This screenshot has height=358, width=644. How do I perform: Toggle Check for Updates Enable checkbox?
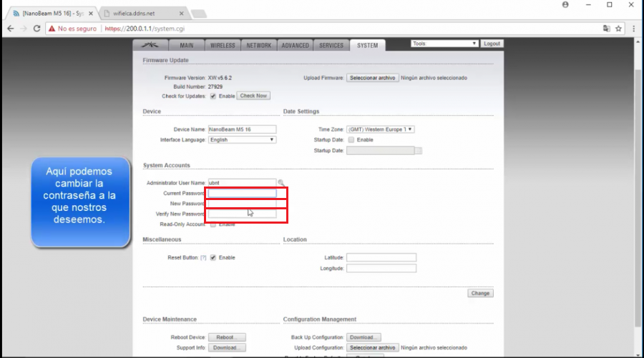pyautogui.click(x=213, y=96)
